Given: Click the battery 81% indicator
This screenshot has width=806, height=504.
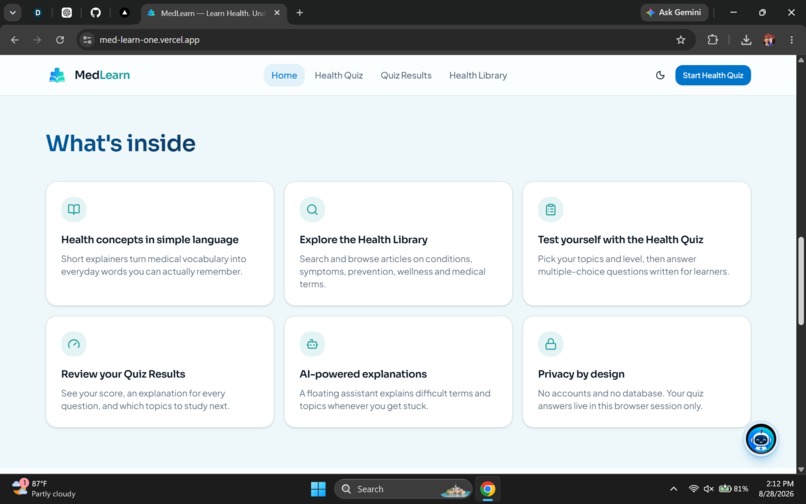Looking at the screenshot, I should click(x=734, y=489).
